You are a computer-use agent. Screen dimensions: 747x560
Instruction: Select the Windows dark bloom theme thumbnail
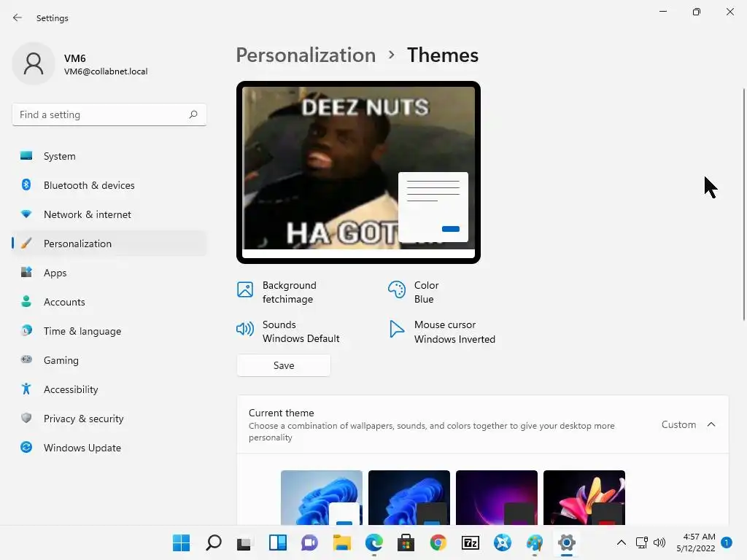point(409,497)
